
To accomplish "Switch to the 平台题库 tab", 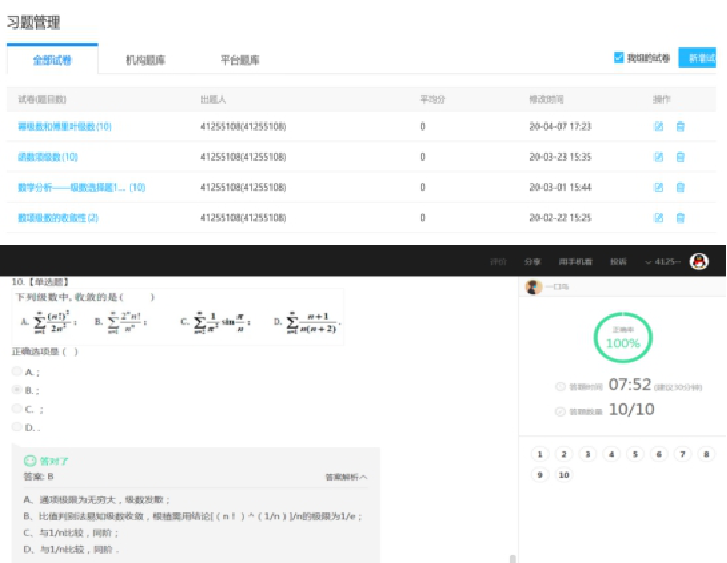I will tap(240, 60).
